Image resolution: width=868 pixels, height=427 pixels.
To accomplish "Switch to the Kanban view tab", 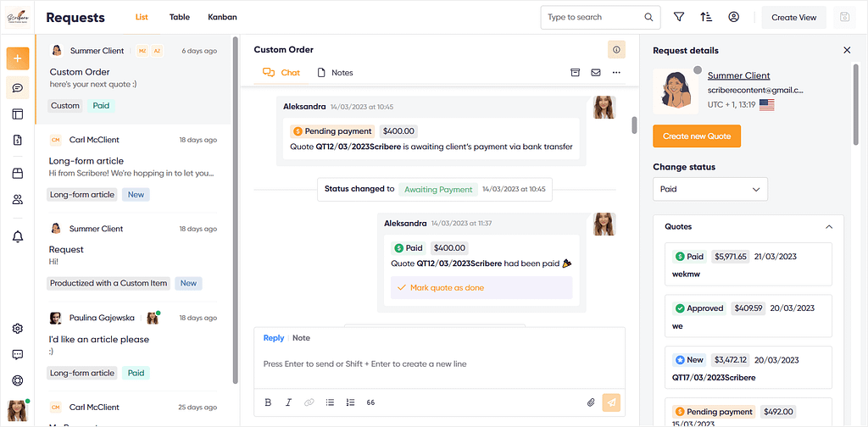I will click(223, 17).
